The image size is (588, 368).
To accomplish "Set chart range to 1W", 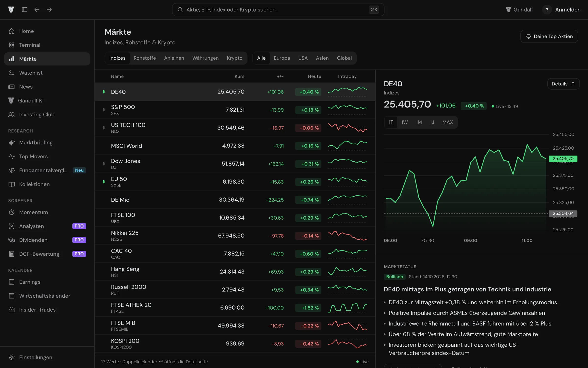I will (x=404, y=122).
